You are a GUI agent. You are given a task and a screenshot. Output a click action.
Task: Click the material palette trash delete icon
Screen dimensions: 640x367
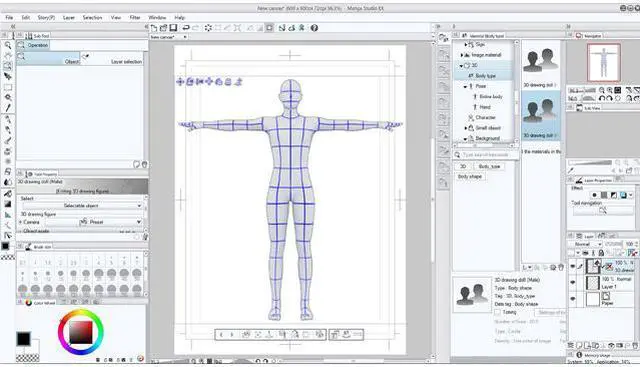click(561, 267)
